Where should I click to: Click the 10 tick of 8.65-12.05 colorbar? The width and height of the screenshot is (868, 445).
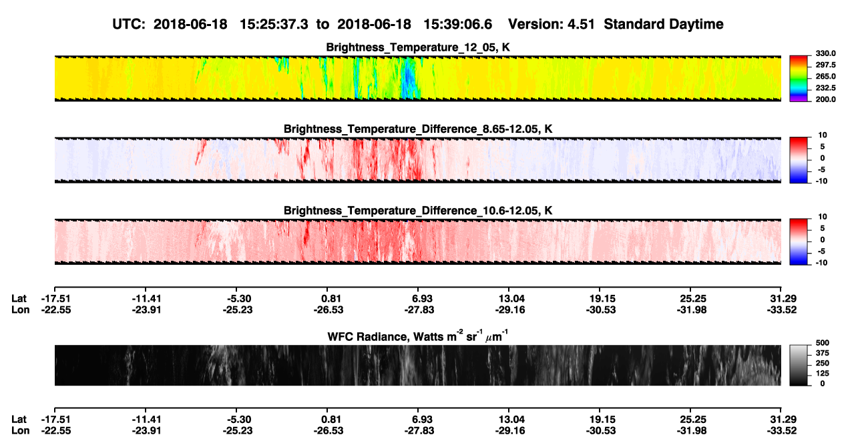(x=821, y=135)
